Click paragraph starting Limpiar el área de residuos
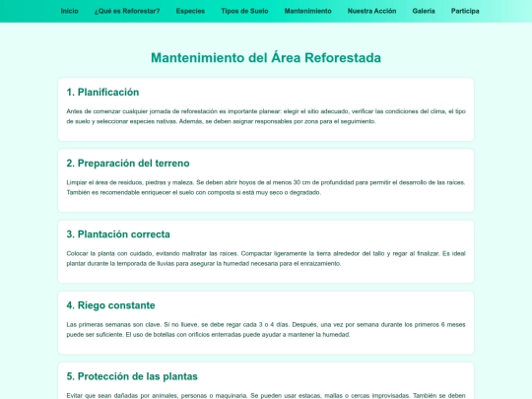This screenshot has height=399, width=532. point(266,187)
